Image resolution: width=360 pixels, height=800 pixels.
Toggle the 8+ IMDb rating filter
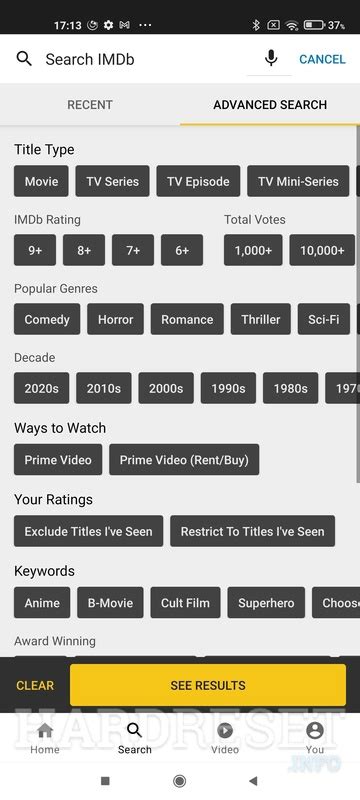coord(84,250)
